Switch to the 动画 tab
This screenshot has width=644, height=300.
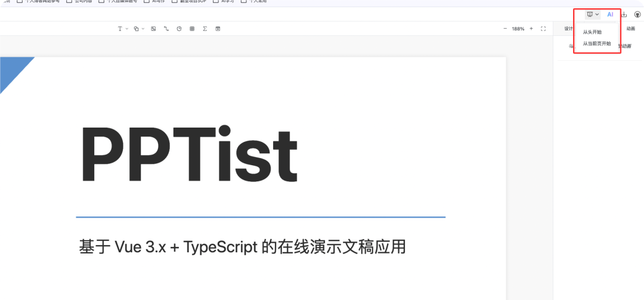tap(630, 29)
